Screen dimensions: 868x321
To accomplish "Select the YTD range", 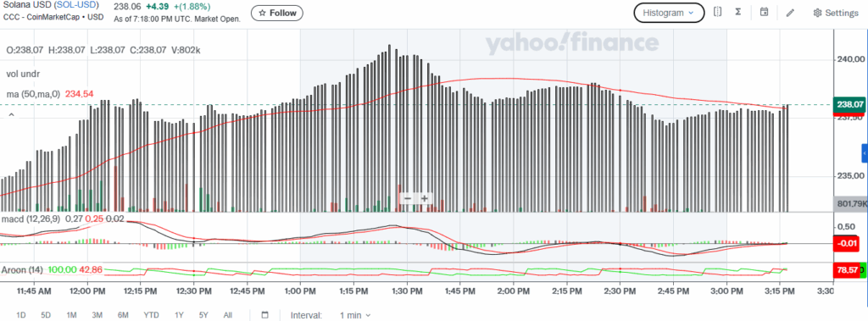I will point(151,315).
